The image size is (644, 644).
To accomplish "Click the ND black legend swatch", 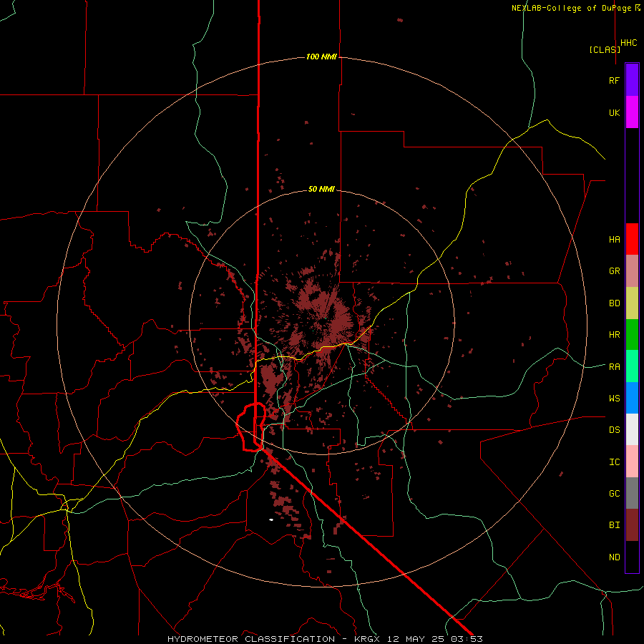I will click(632, 557).
